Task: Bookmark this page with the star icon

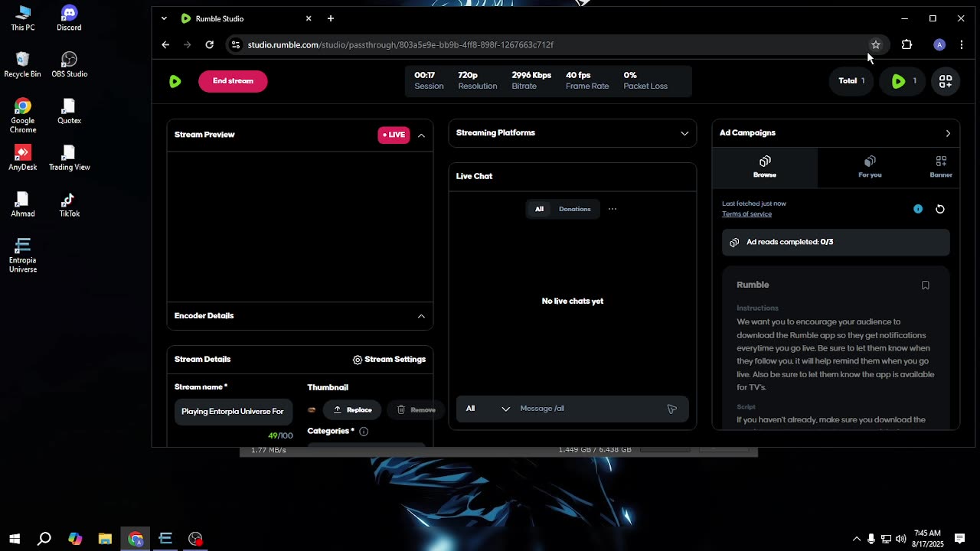Action: coord(876,45)
